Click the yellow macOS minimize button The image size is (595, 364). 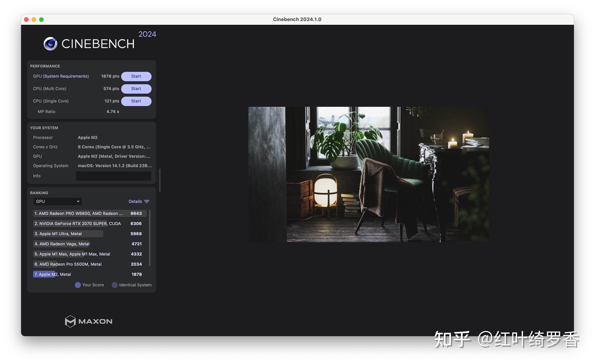tap(33, 19)
